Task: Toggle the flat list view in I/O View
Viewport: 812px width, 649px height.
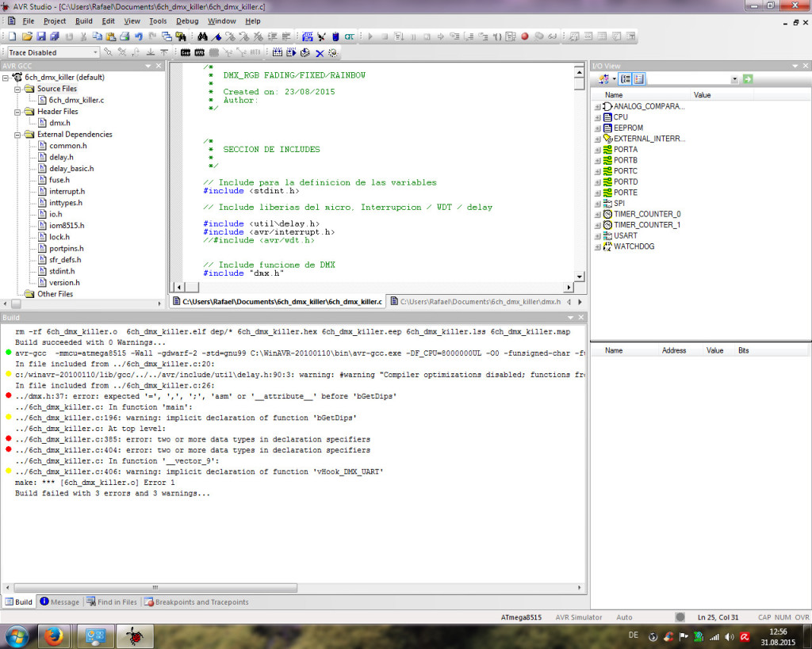Action: [x=638, y=78]
